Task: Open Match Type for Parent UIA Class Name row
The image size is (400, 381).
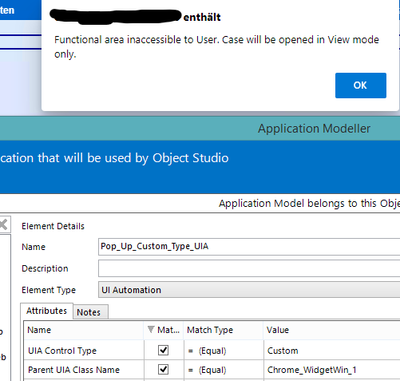Action: (x=223, y=370)
